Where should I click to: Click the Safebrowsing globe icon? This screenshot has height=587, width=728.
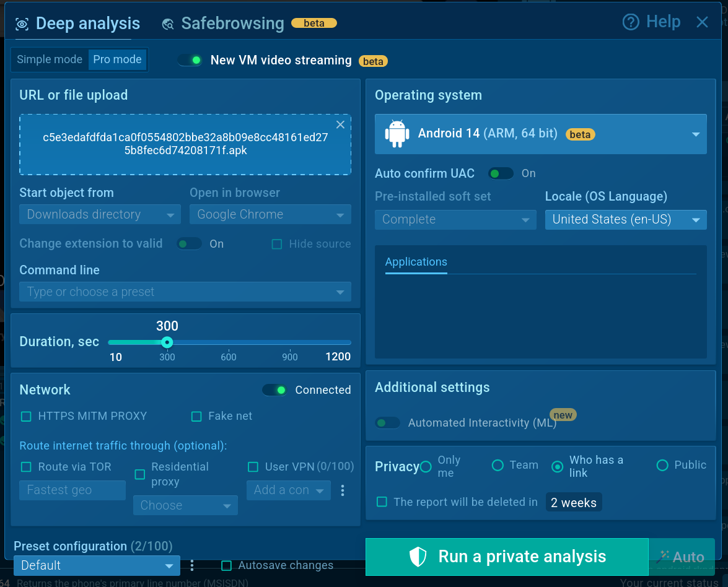click(168, 24)
